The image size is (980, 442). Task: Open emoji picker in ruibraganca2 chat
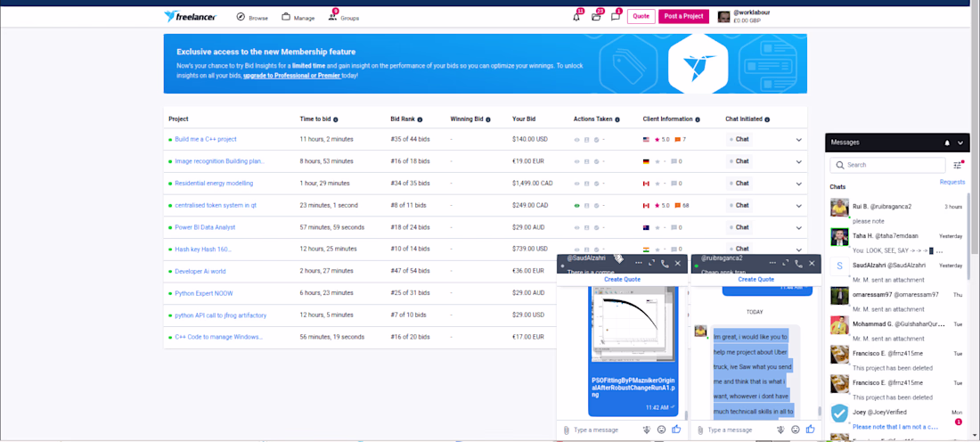tap(796, 430)
